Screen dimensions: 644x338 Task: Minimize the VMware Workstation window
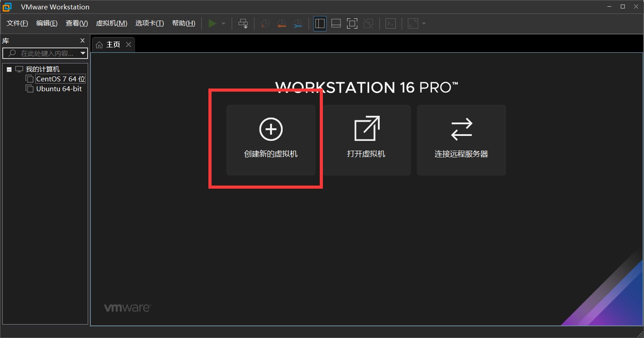click(609, 6)
